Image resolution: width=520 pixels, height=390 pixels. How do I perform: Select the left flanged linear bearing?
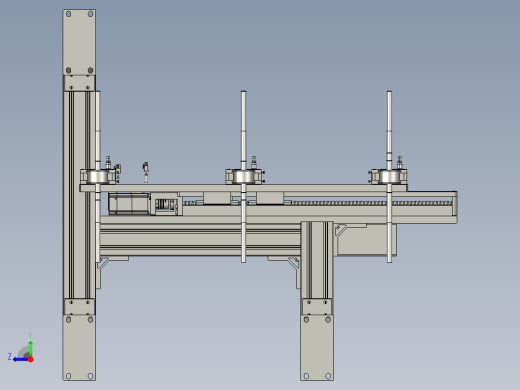coord(98,176)
